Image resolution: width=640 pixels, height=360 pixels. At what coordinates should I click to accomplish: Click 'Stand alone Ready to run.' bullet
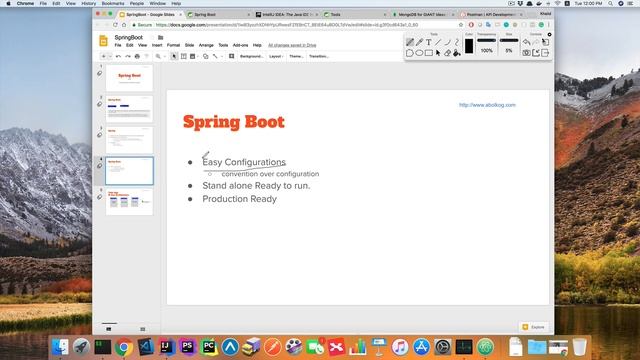coord(256,186)
